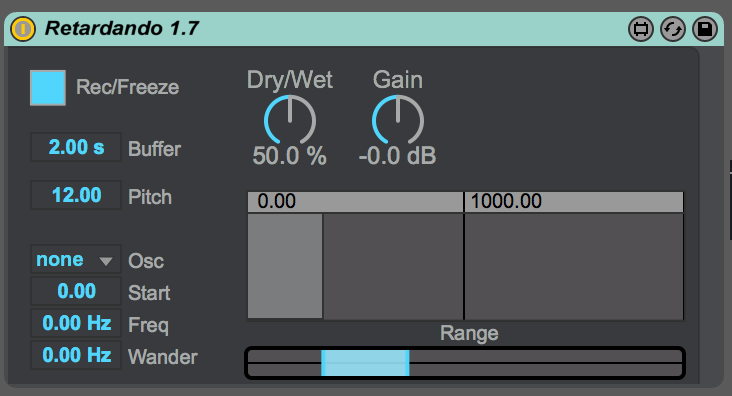Click the Buffer label
This screenshot has width=732, height=396.
click(x=155, y=149)
